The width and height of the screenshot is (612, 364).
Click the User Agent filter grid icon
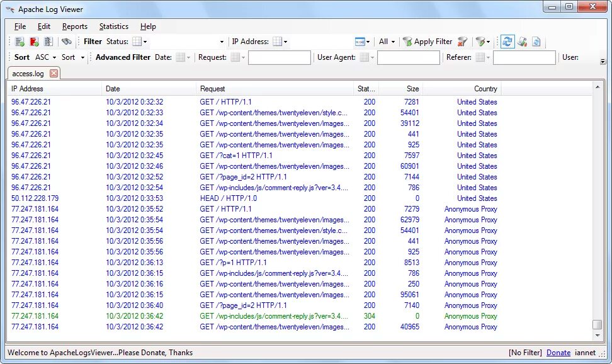[364, 57]
